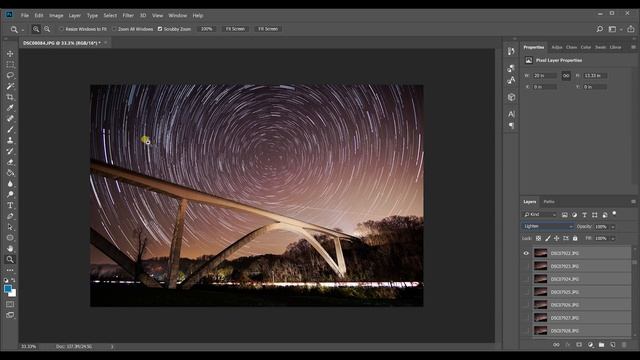Switch to the Color panel tab

586,47
